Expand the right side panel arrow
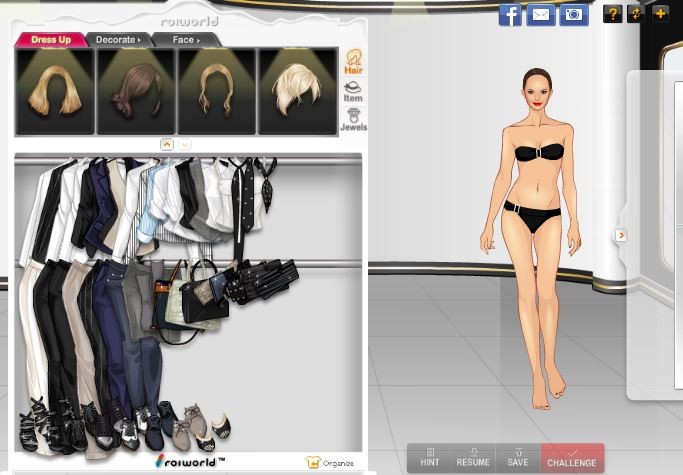 pyautogui.click(x=621, y=236)
